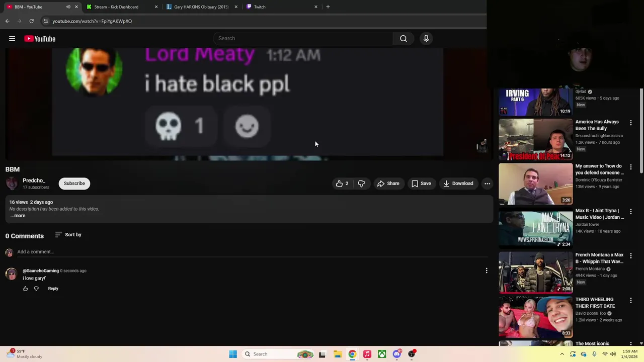644x362 pixels.
Task: Go back in browser history
Action: [7, 21]
